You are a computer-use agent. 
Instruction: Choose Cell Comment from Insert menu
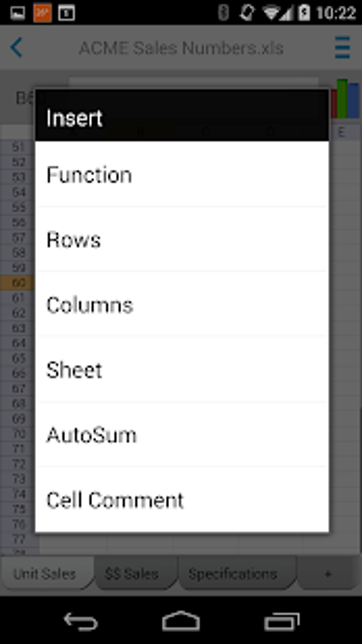coord(182,500)
